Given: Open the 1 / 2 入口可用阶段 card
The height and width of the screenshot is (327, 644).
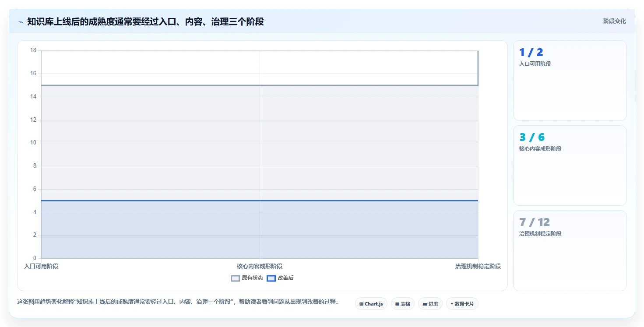Looking at the screenshot, I should (570, 81).
